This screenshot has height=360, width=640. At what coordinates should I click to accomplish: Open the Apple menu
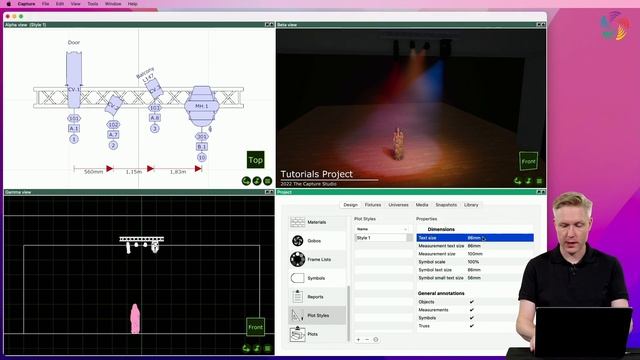coord(9,4)
